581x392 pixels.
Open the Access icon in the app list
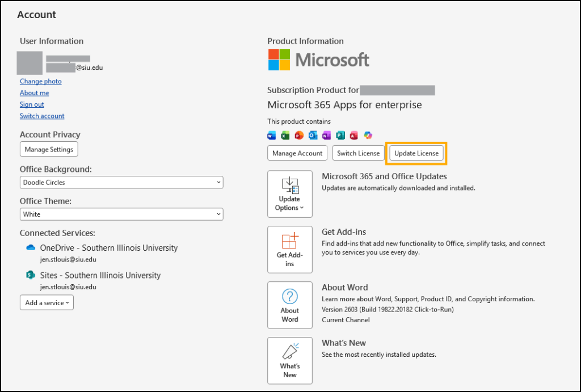point(353,135)
